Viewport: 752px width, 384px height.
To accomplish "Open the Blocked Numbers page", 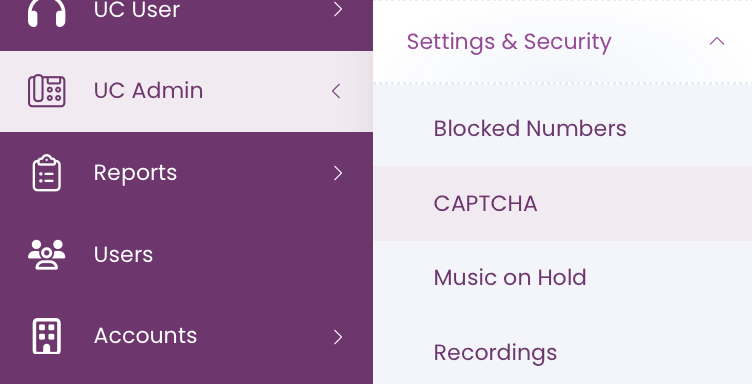I will pyautogui.click(x=530, y=128).
